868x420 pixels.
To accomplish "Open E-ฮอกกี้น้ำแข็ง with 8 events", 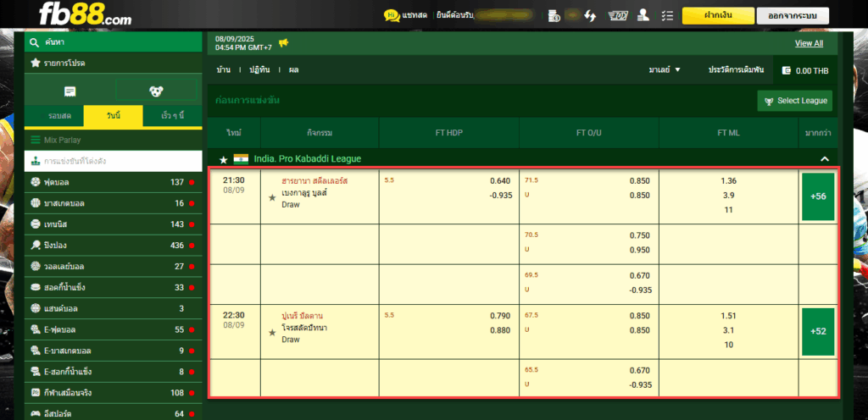I will [x=113, y=372].
